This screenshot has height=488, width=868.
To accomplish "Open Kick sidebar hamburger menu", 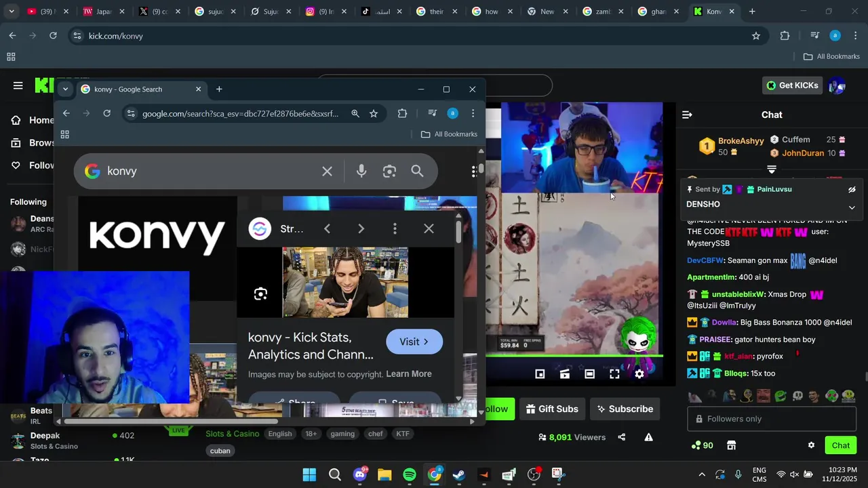I will pos(18,85).
